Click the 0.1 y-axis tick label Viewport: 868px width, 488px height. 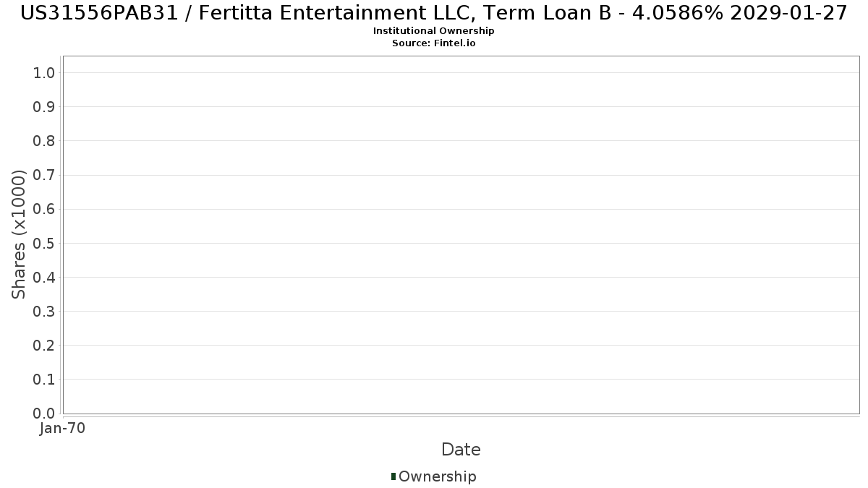tap(44, 380)
